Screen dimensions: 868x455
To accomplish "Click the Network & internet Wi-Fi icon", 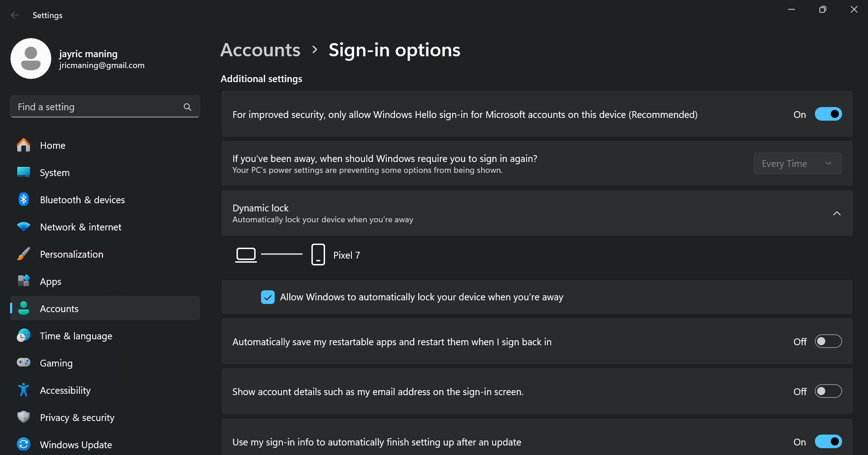I will click(24, 227).
